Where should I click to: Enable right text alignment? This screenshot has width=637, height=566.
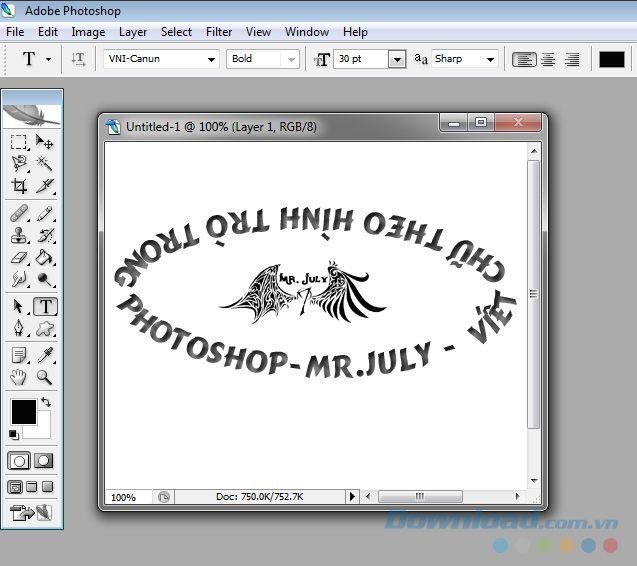tap(572, 59)
